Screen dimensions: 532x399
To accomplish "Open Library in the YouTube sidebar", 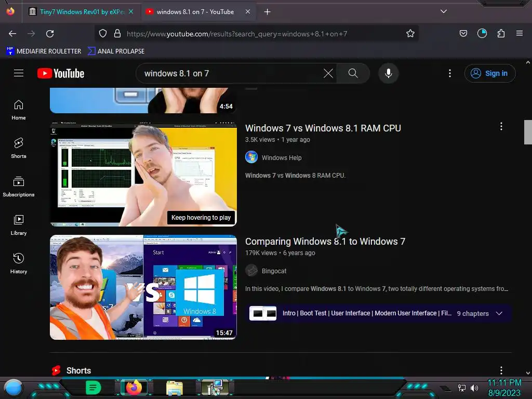I will (19, 225).
